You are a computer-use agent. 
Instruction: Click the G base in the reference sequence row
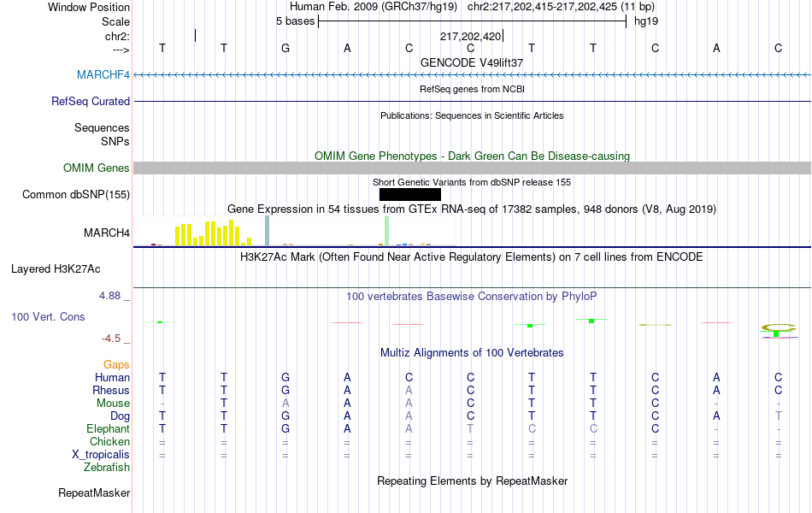pyautogui.click(x=285, y=48)
